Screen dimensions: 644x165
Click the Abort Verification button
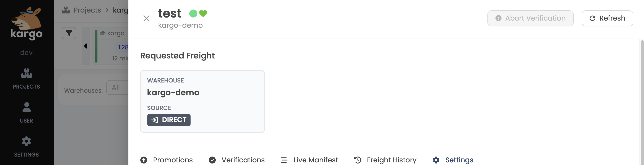[x=530, y=18]
